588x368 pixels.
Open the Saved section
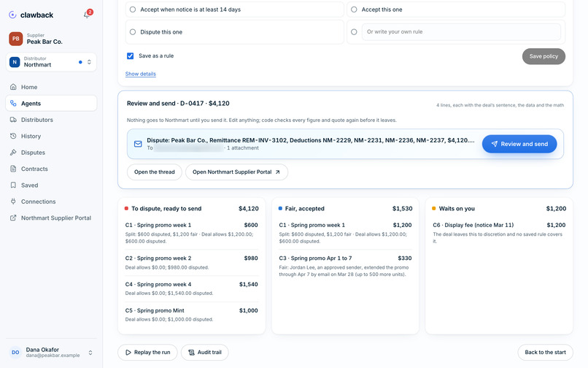[x=51, y=185]
